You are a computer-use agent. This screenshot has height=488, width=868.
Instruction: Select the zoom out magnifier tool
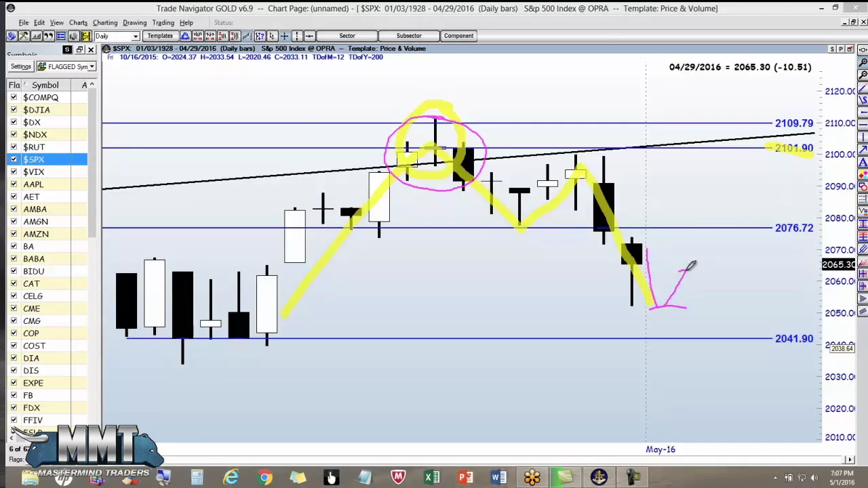(x=863, y=75)
